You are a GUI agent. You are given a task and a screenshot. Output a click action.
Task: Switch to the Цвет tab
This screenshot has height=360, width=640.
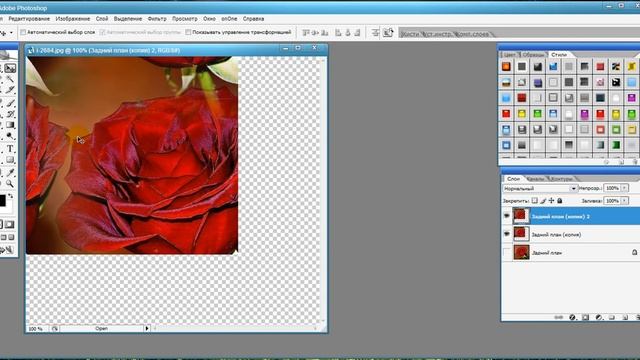pos(509,54)
